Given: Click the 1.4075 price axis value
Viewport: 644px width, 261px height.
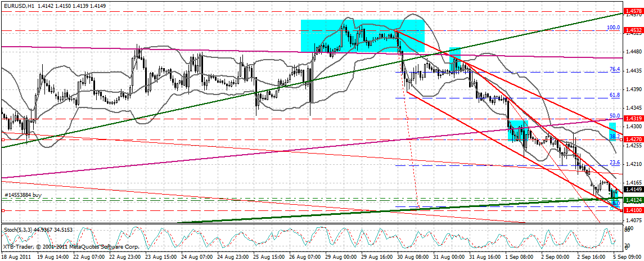Looking at the screenshot, I should [x=633, y=220].
